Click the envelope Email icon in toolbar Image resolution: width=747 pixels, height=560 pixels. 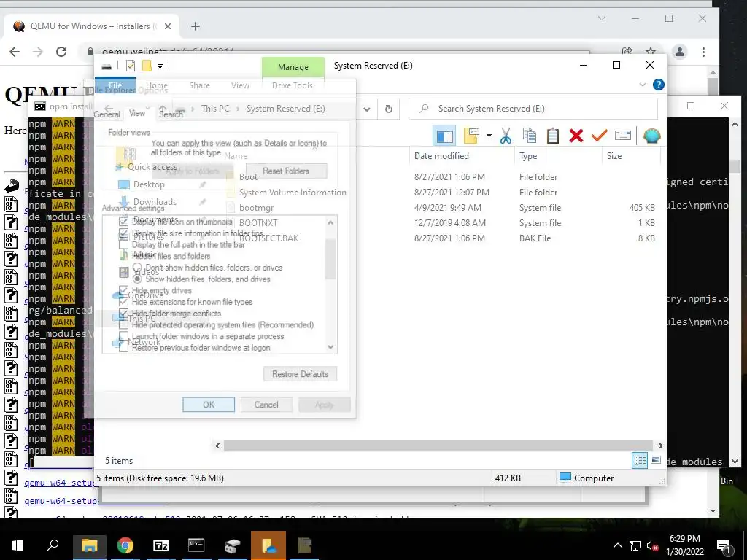[x=623, y=136]
